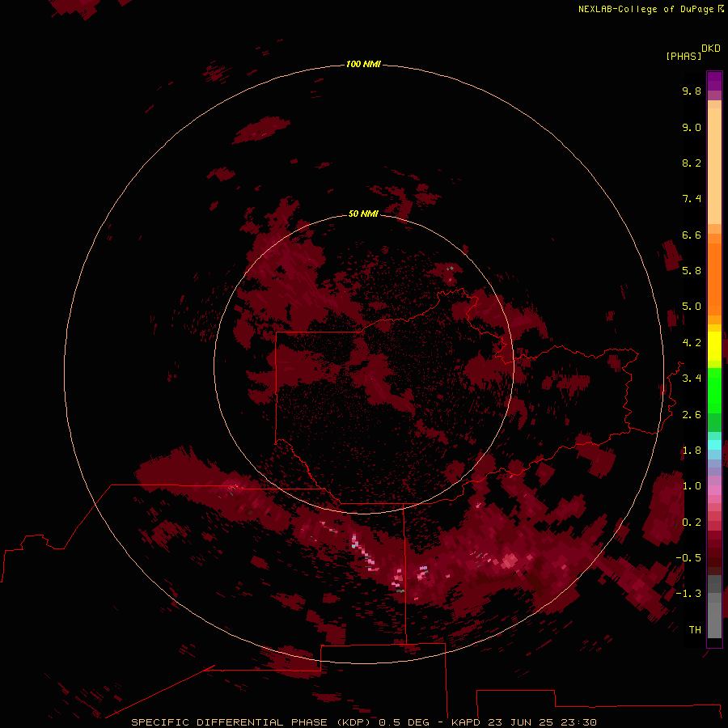Viewport: 728px width, 728px height.
Task: Click the KAPD station identifier in the caption
Action: pyautogui.click(x=466, y=722)
